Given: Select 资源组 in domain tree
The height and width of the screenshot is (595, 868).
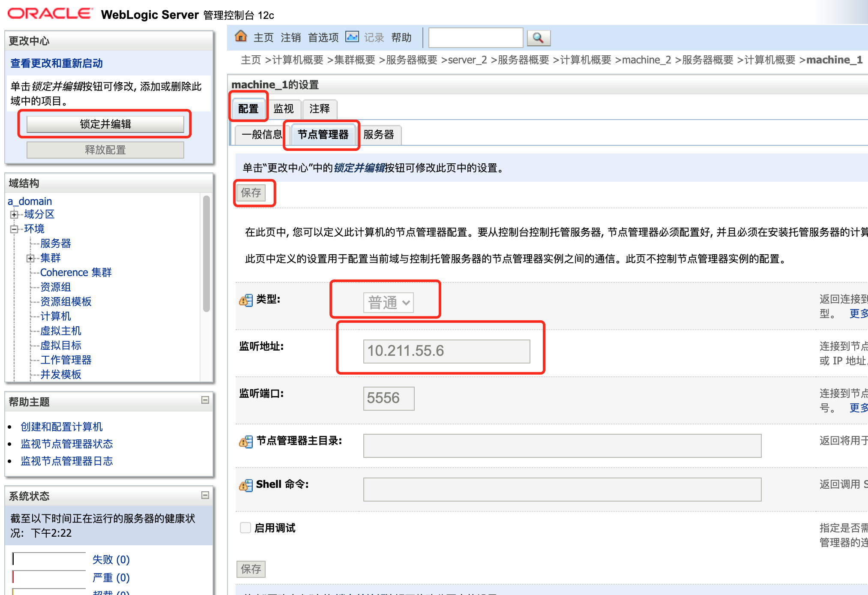Looking at the screenshot, I should [56, 287].
